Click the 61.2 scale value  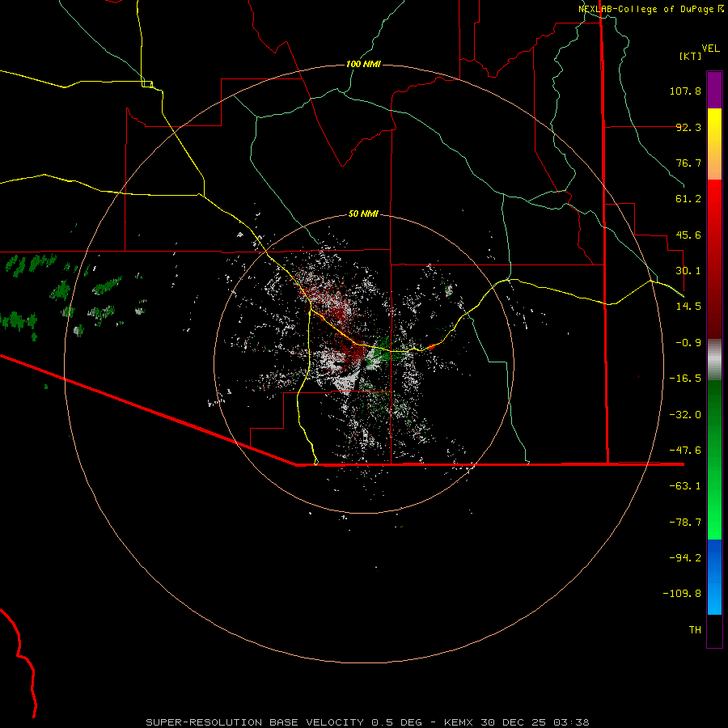tap(688, 199)
